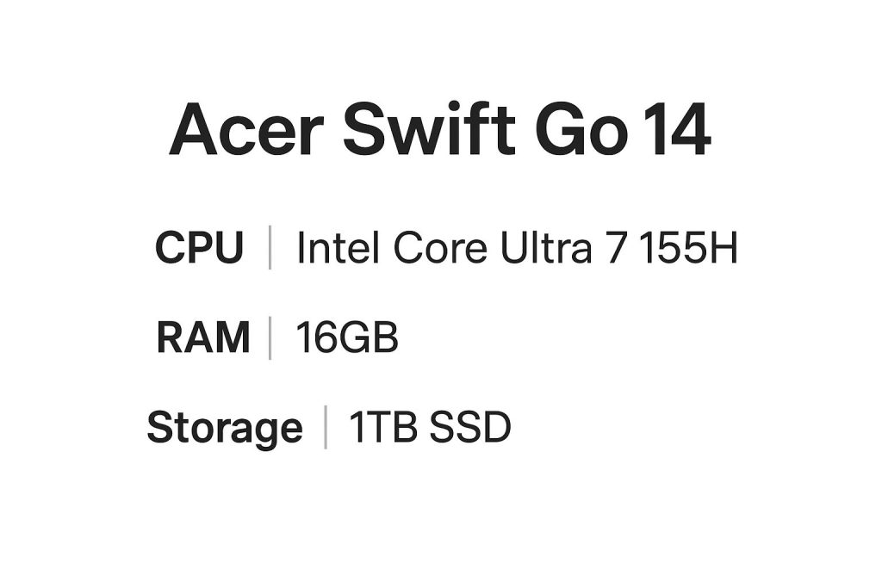The width and height of the screenshot is (882, 588).
Task: Click the divider line beside RAM
Action: coord(270,337)
